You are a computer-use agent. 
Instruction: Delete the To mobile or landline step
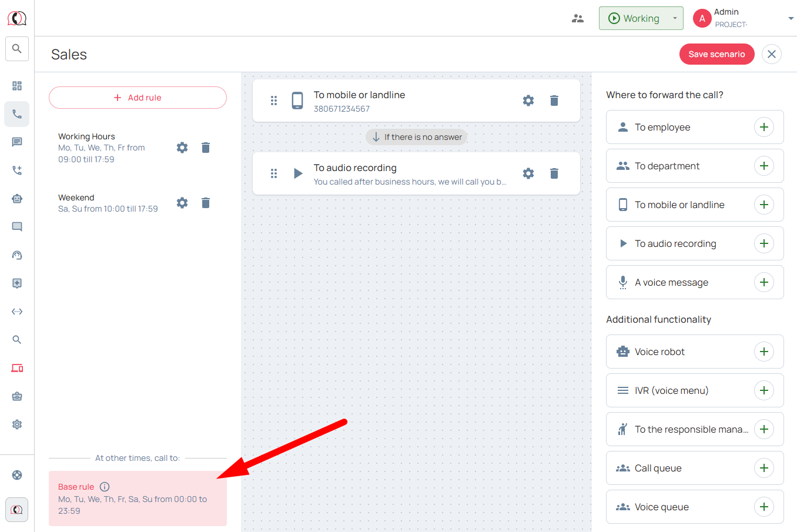click(x=554, y=101)
